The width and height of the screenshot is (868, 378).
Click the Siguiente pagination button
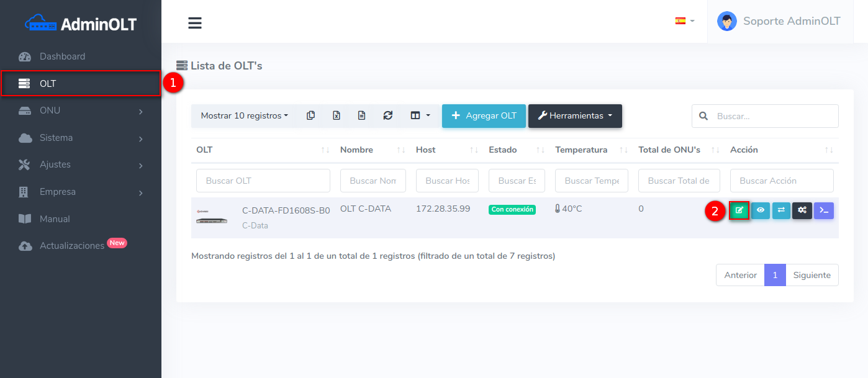pos(811,275)
